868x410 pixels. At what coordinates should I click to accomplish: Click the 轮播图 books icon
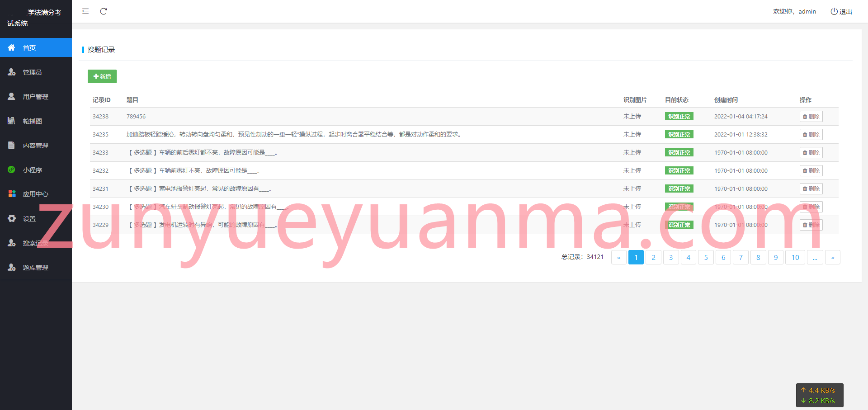pos(12,121)
